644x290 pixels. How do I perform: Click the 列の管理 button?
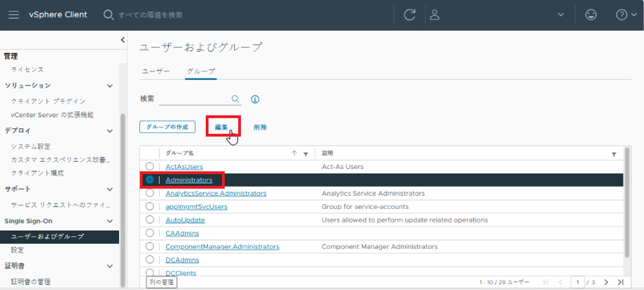162,282
